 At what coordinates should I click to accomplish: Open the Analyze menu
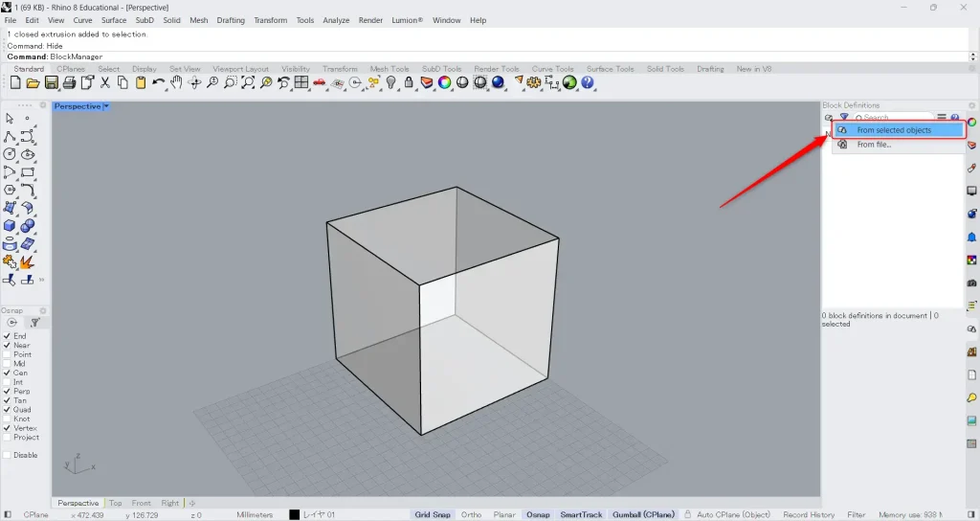(336, 20)
